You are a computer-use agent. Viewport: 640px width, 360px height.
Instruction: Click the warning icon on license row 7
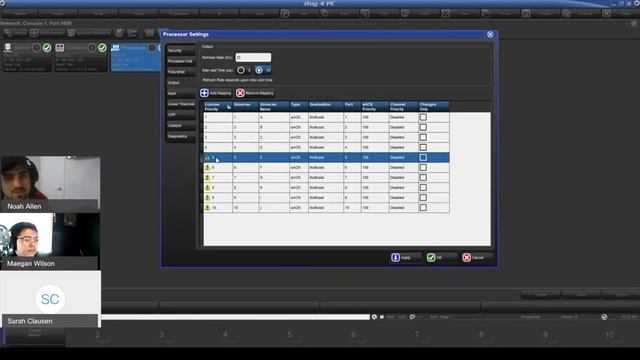[x=207, y=178]
